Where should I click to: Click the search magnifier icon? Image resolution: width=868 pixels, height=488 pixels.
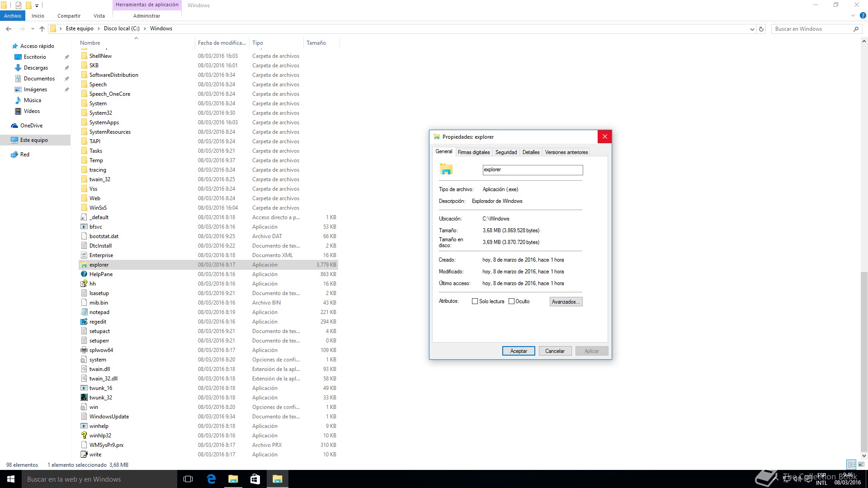[856, 29]
